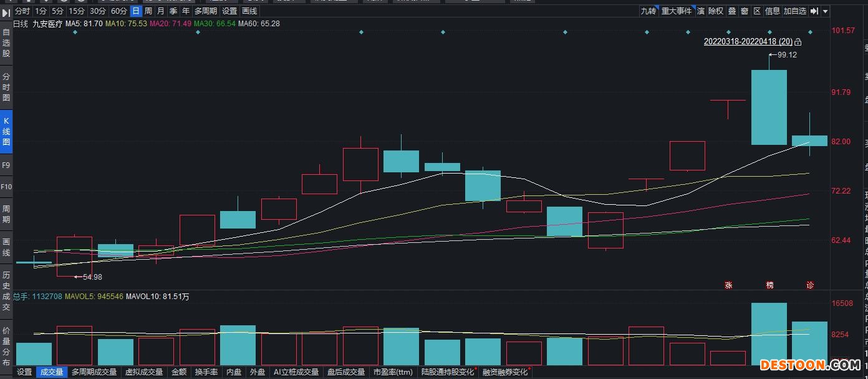Switch to the 换手率 turnover rate tab
Viewport: 868px width, 379px height.
point(206,372)
